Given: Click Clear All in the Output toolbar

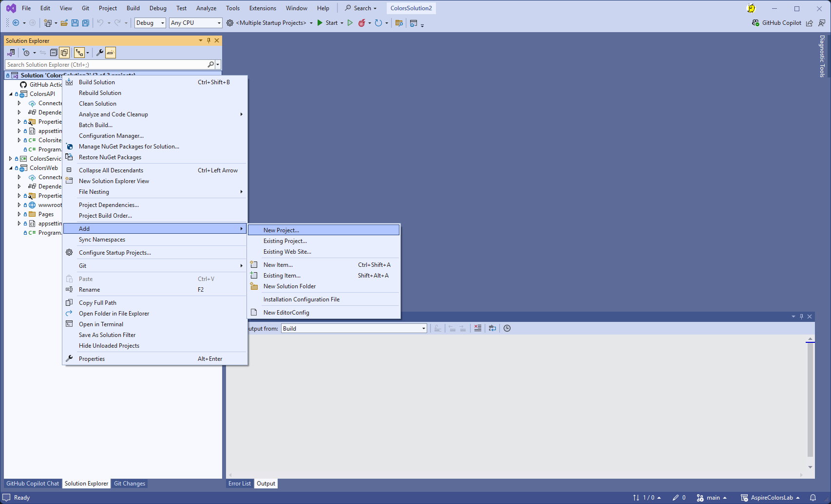Looking at the screenshot, I should [x=478, y=328].
